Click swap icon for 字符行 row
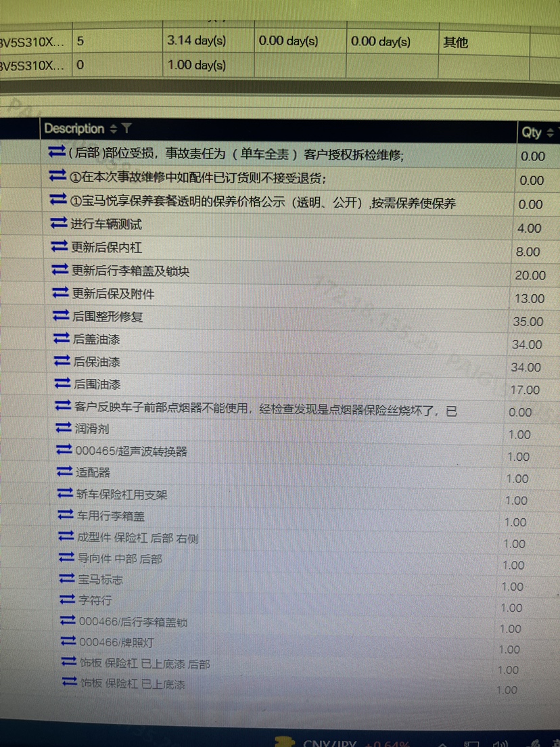 [67, 599]
